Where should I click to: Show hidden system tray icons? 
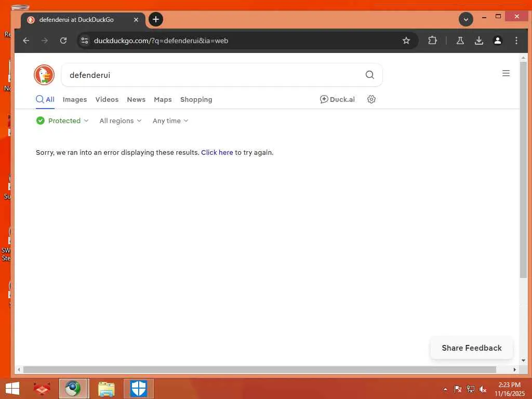click(x=445, y=390)
